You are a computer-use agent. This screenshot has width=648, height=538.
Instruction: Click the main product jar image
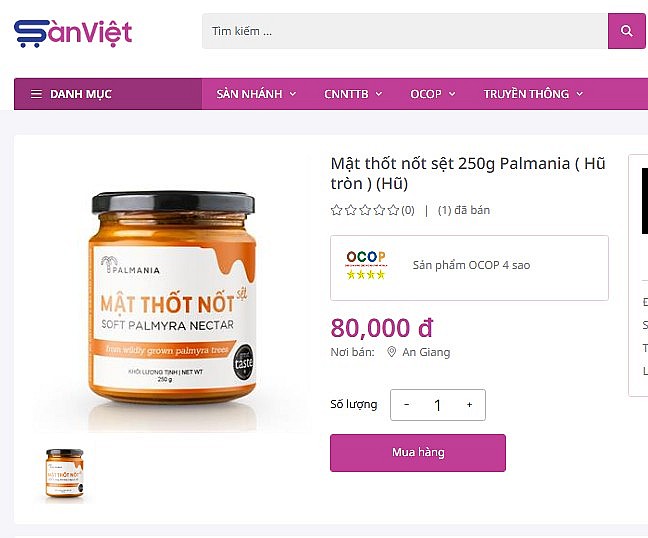point(172,298)
